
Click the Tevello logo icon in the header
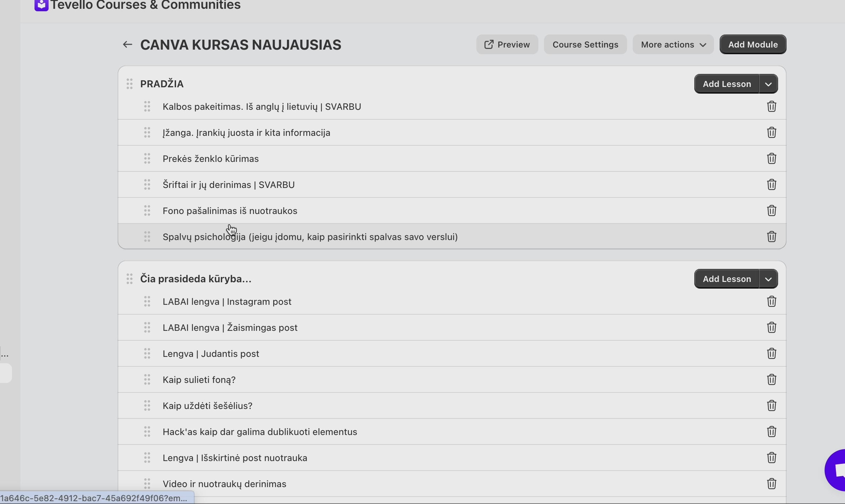coord(41,5)
